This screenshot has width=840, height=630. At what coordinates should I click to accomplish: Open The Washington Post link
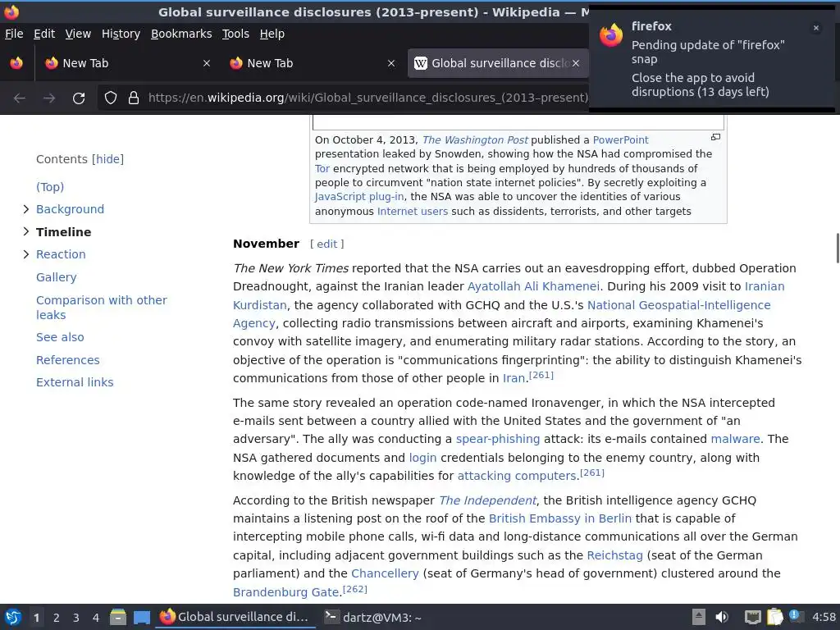(475, 139)
